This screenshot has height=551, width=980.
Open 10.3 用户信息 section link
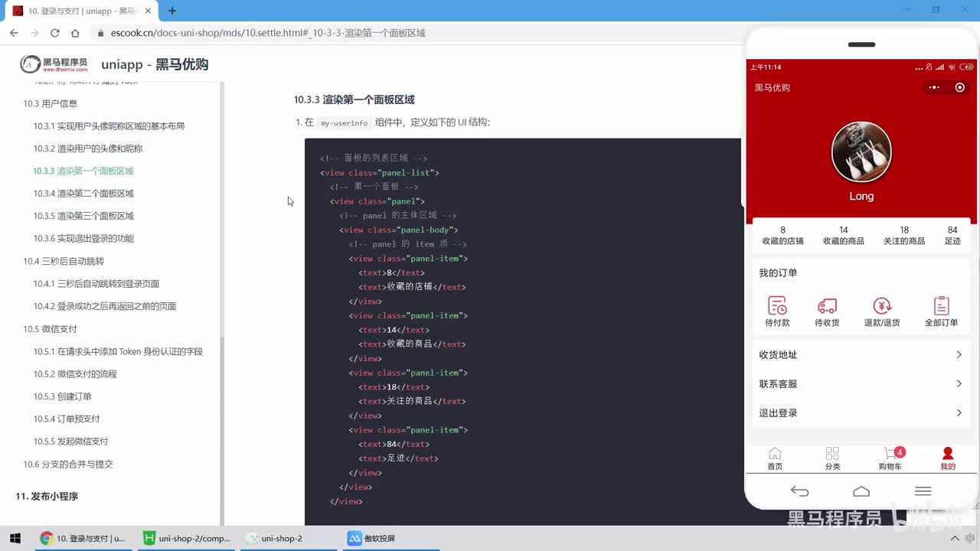pyautogui.click(x=50, y=103)
